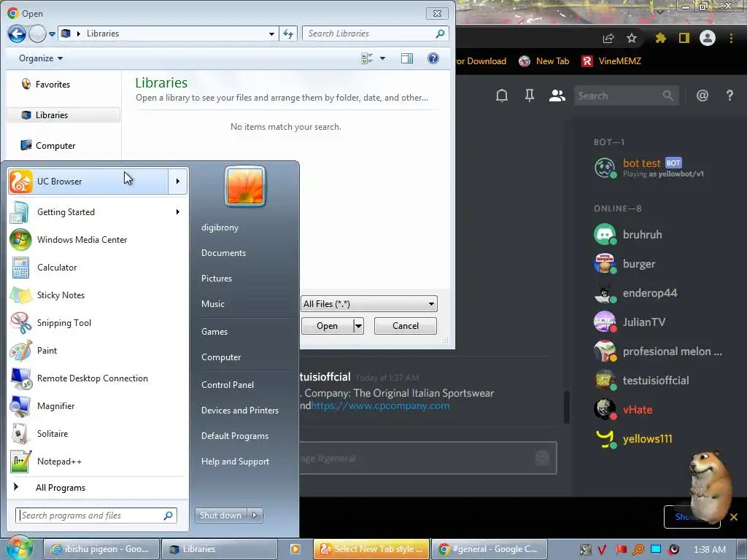Open Chrome three-dot menu

(x=731, y=38)
